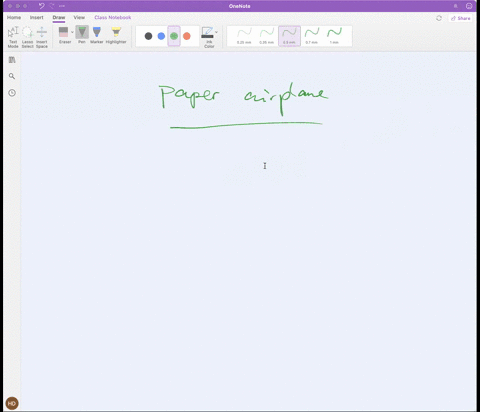
Task: Switch to Text Mode
Action: [13, 37]
